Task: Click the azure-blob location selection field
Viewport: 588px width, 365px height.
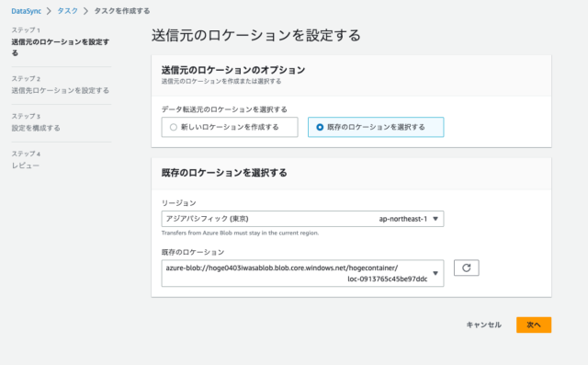Action: pyautogui.click(x=302, y=273)
